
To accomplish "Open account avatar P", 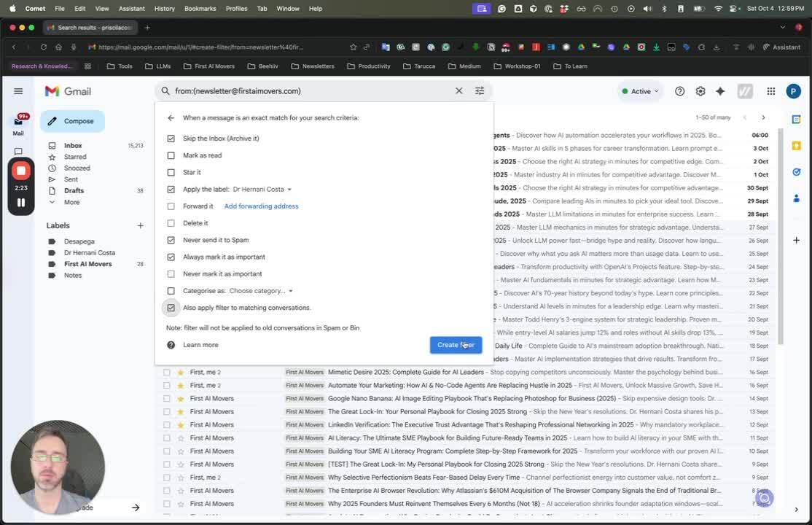I will coord(793,91).
